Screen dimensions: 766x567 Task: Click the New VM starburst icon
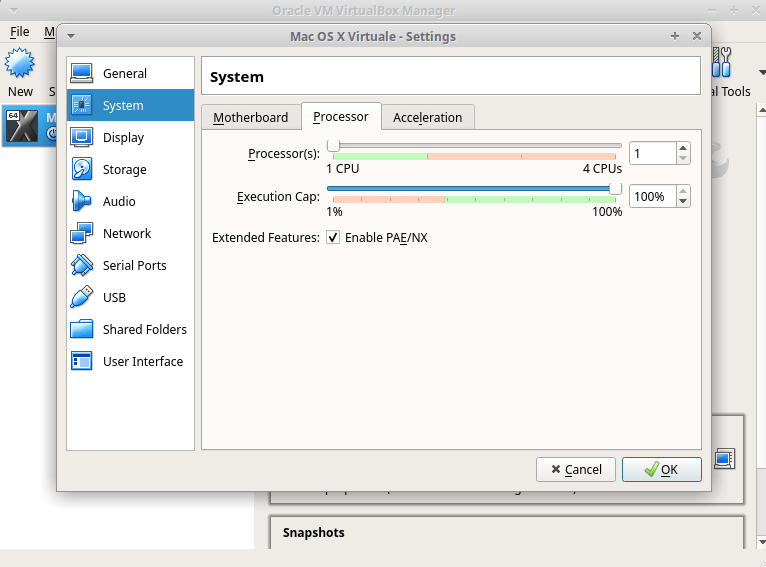click(20, 63)
